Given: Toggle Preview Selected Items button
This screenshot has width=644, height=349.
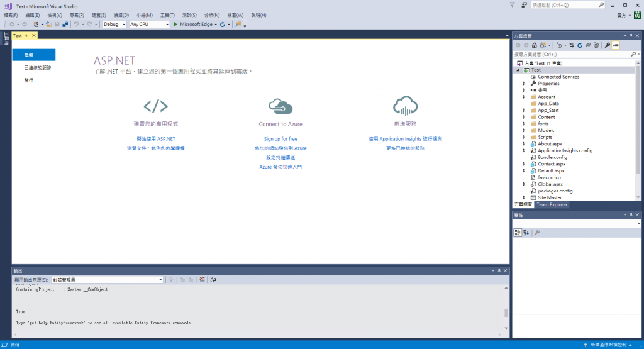Looking at the screenshot, I should tap(616, 45).
